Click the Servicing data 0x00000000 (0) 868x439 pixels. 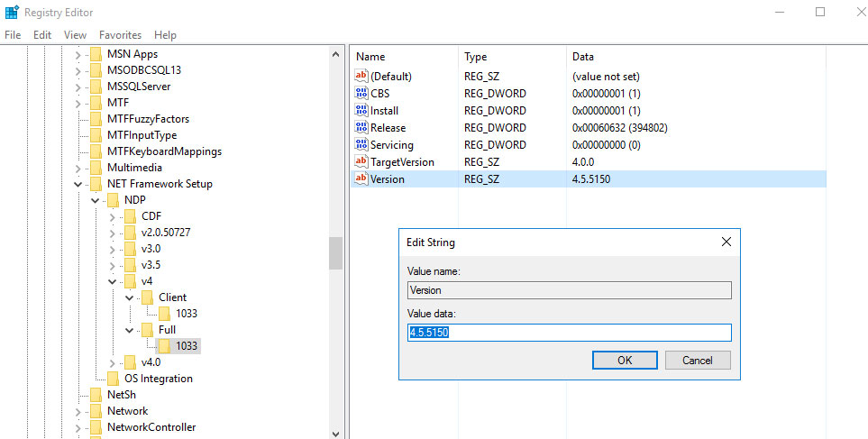[607, 144]
